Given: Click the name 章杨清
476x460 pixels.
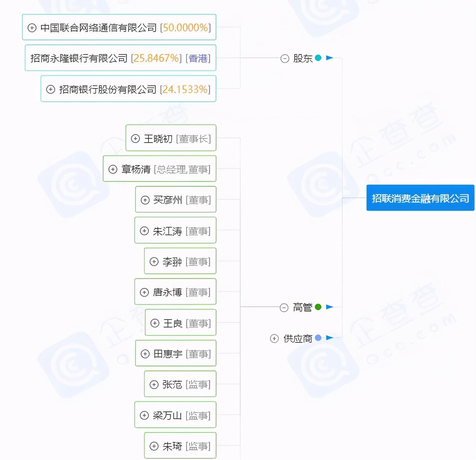Looking at the screenshot, I should click(136, 169).
